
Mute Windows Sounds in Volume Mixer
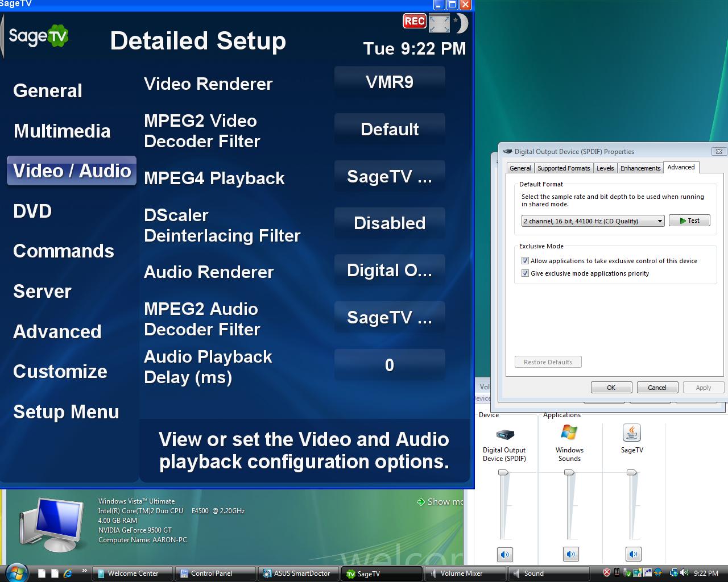point(570,554)
